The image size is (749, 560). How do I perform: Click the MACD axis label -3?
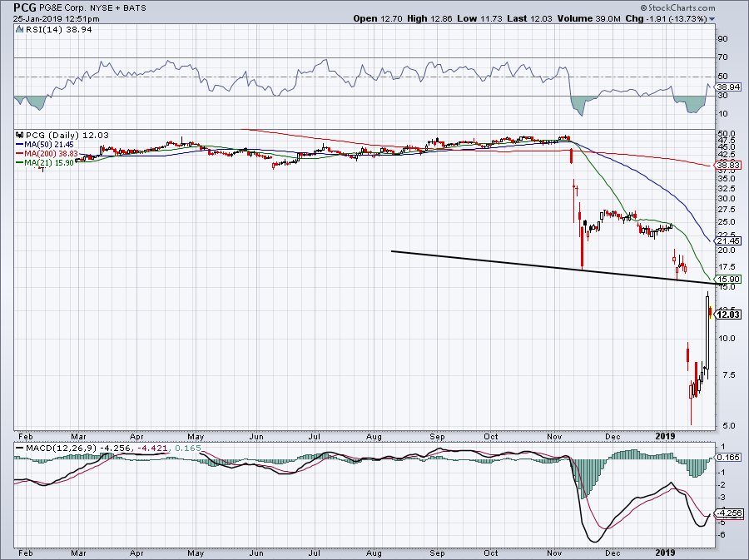pos(723,498)
